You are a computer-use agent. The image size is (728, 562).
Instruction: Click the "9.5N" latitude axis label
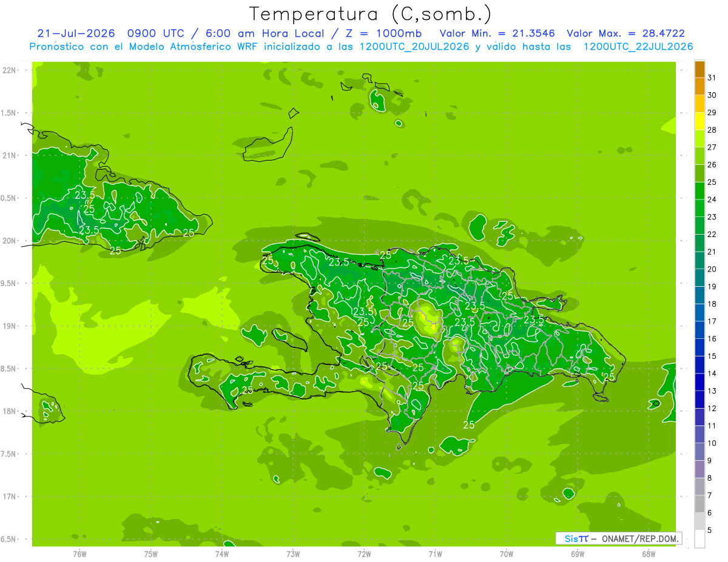(x=8, y=283)
